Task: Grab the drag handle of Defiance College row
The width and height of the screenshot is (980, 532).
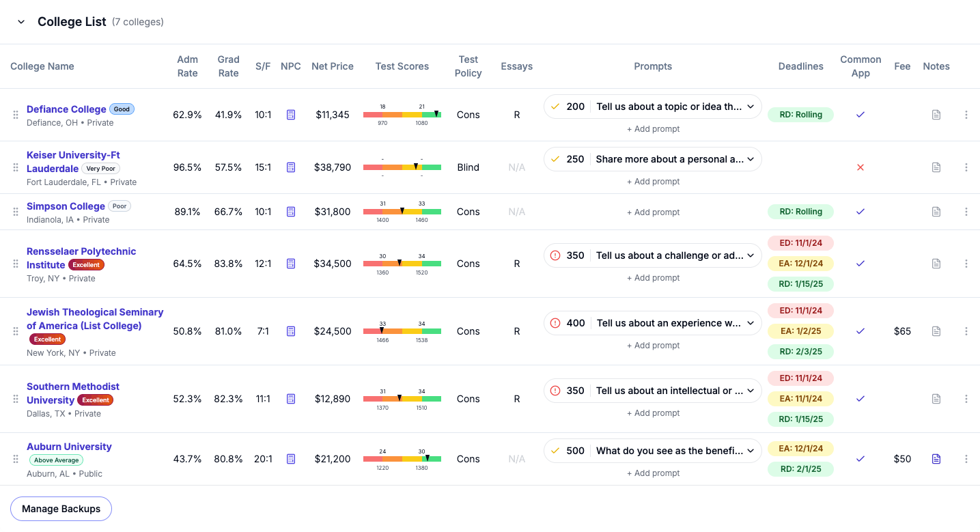Action: tap(16, 115)
